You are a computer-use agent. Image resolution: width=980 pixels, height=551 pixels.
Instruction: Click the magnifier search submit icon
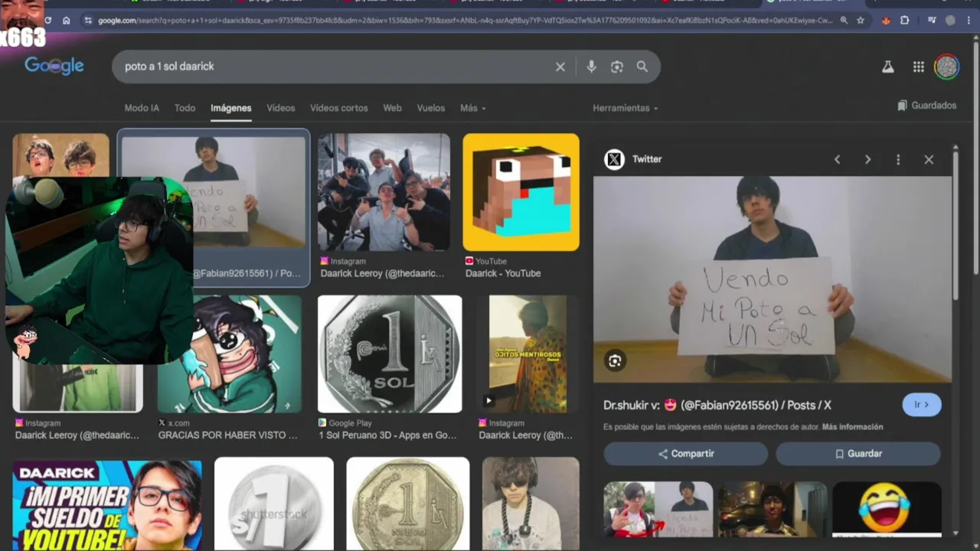click(x=642, y=67)
